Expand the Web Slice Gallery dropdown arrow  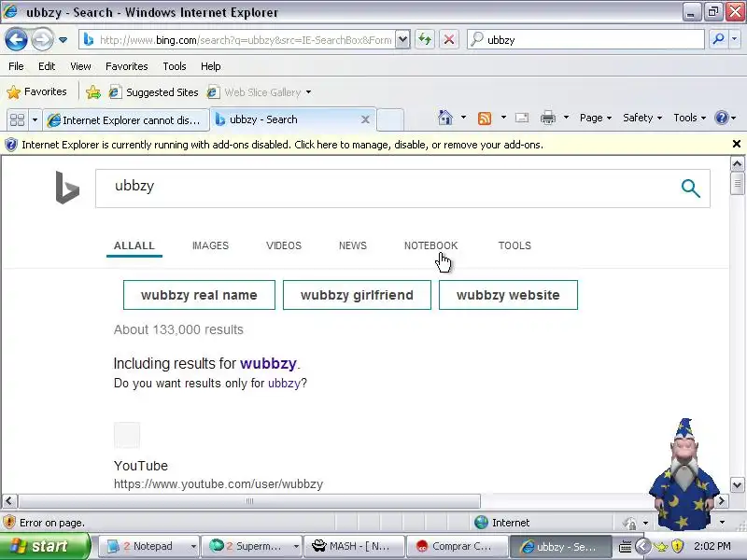coord(309,91)
